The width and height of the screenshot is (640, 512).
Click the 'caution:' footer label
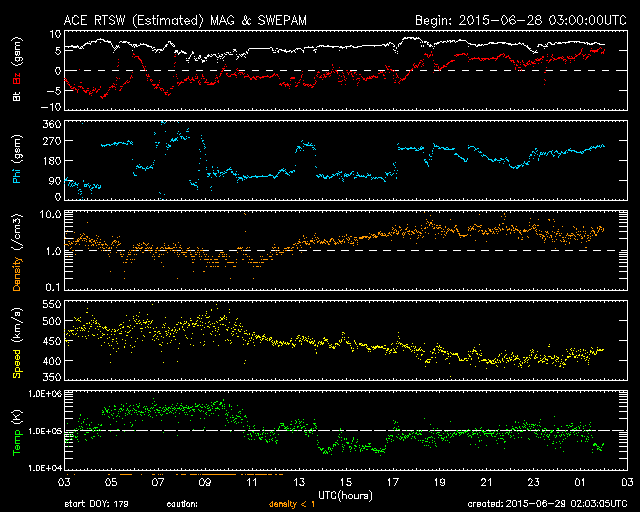point(182,504)
